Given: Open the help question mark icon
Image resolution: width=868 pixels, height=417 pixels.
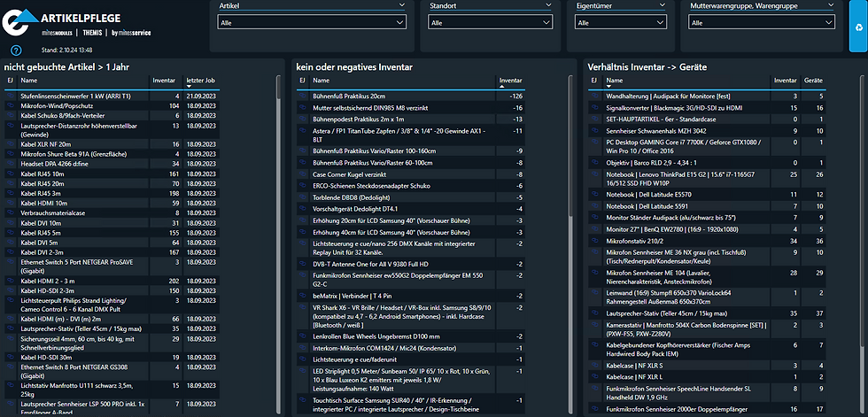Looking at the screenshot, I should coord(16,50).
